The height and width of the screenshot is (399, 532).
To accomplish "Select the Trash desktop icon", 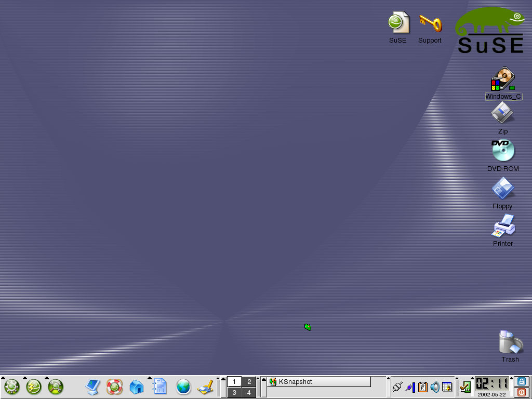I will coord(510,346).
